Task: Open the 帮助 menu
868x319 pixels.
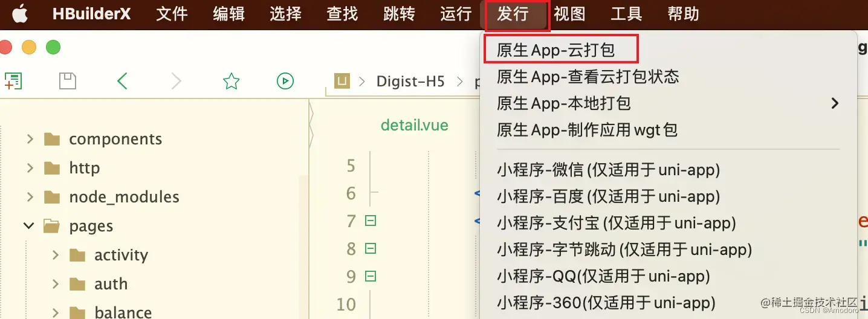Action: tap(683, 14)
